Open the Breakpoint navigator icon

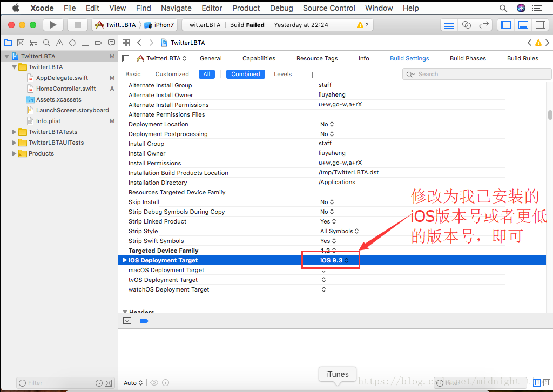pyautogui.click(x=98, y=43)
